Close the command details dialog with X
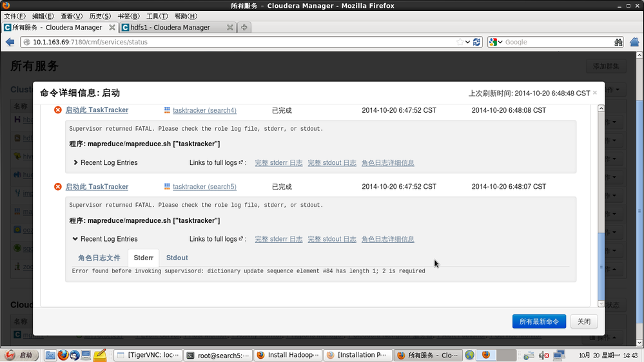Image resolution: width=644 pixels, height=362 pixels. [595, 93]
